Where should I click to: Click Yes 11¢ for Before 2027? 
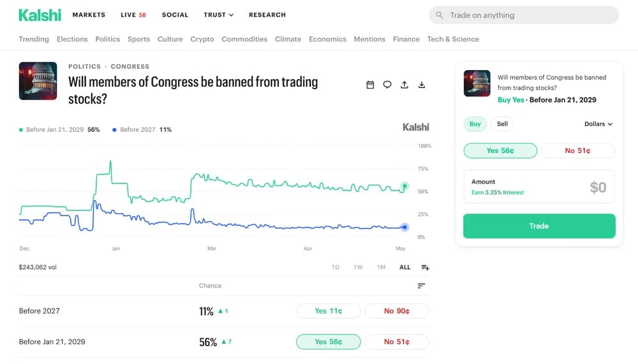(x=329, y=311)
